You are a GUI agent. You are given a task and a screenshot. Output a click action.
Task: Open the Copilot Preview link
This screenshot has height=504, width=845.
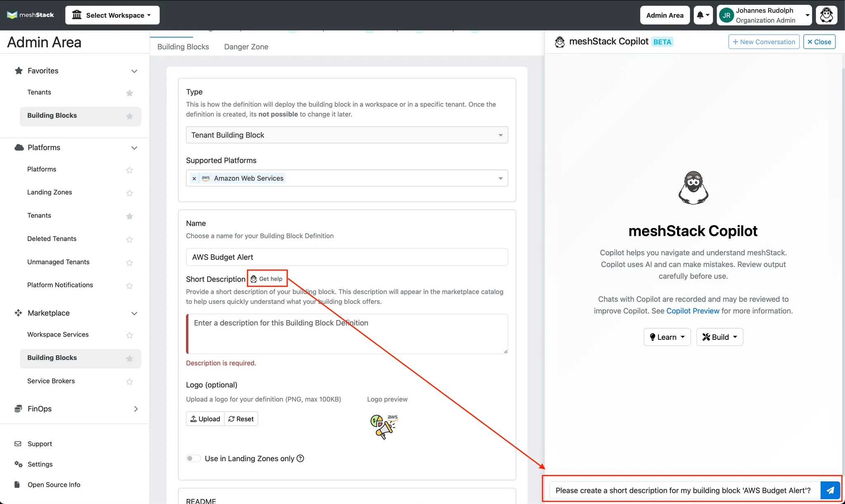(693, 311)
